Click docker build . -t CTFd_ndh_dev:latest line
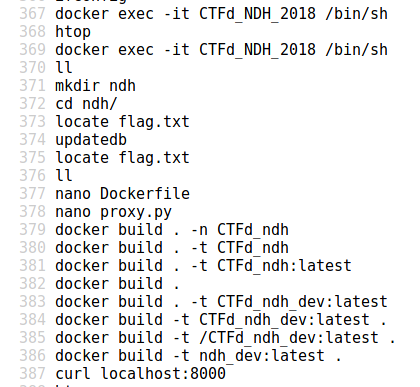 (x=221, y=302)
